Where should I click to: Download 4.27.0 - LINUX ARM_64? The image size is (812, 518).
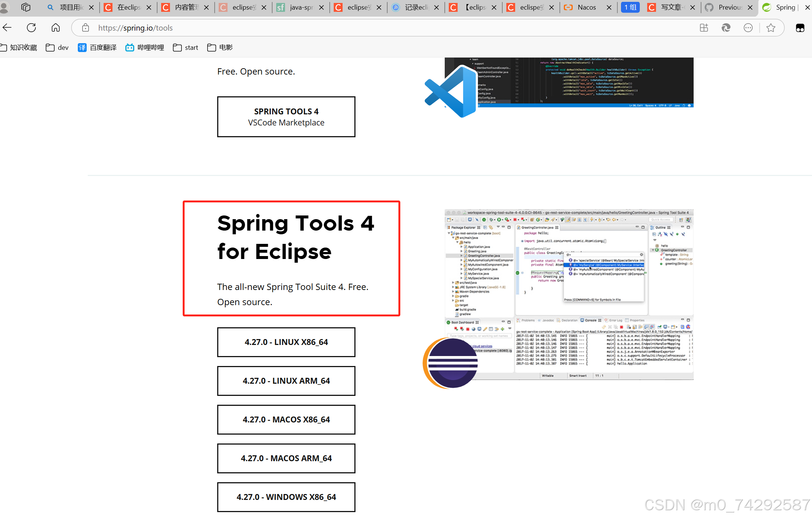tap(286, 381)
